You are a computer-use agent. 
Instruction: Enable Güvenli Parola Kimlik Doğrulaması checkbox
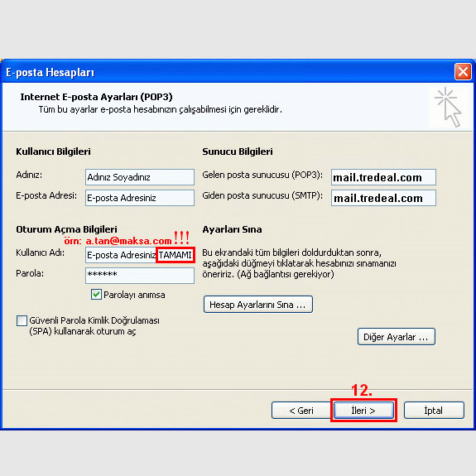point(22,320)
